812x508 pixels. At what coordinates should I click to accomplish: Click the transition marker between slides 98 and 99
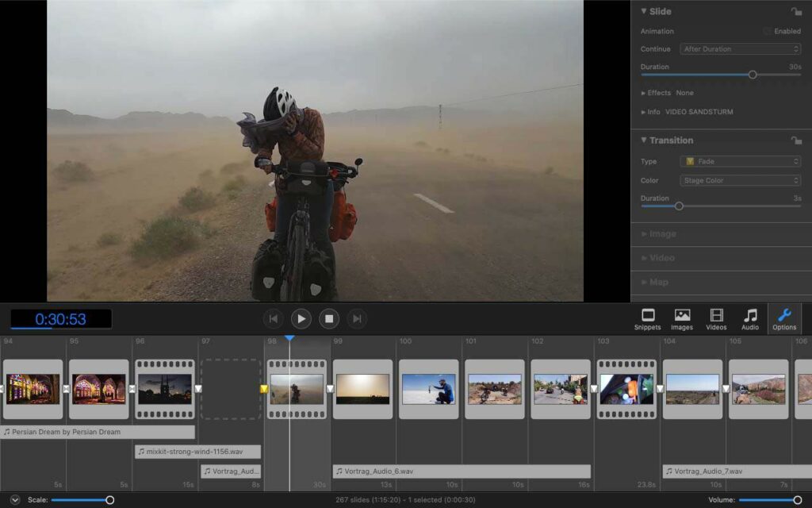[330, 389]
